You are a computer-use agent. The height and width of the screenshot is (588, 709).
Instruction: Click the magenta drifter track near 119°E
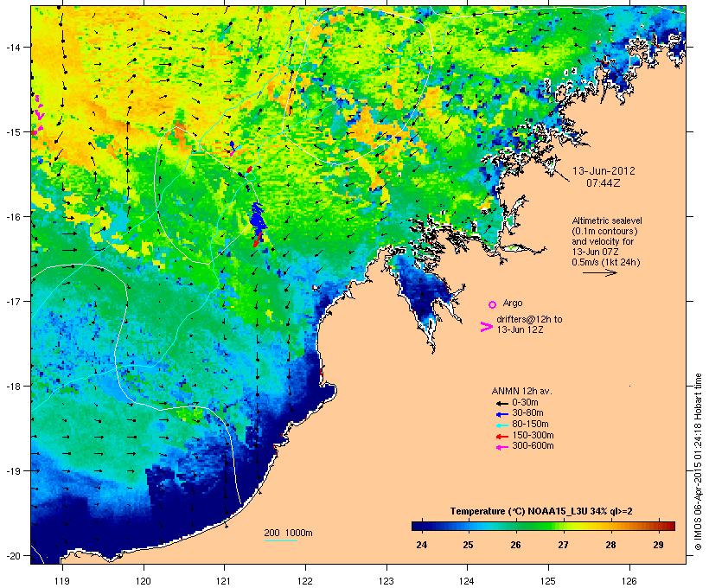click(x=39, y=114)
